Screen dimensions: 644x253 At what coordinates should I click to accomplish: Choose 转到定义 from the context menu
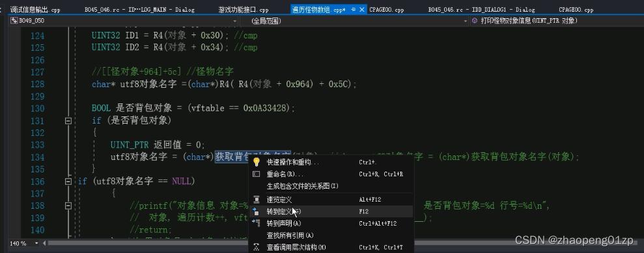coord(331,211)
